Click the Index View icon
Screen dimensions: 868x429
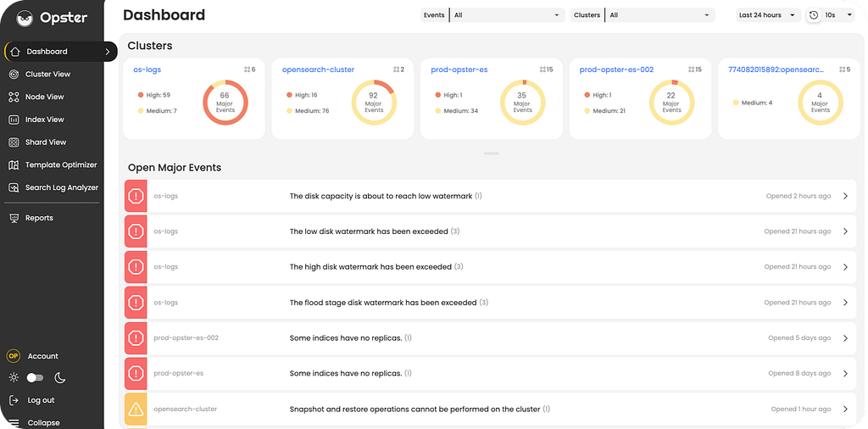tap(14, 120)
